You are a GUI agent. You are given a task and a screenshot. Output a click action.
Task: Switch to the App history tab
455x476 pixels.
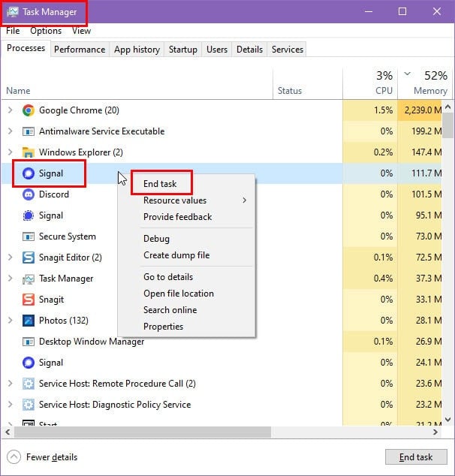pos(137,50)
